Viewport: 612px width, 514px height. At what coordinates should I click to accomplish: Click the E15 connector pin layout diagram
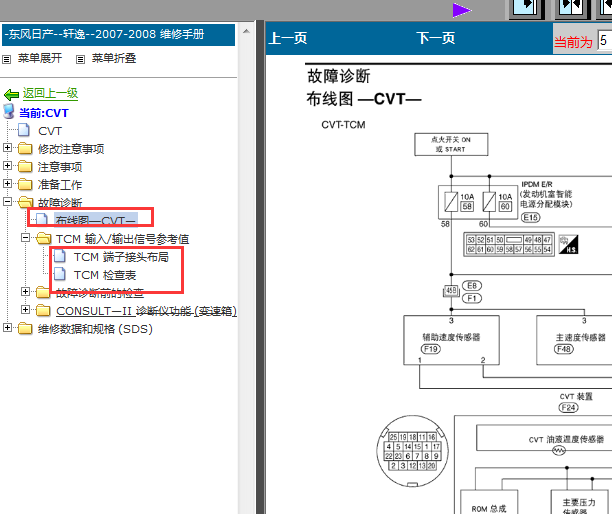(x=509, y=244)
